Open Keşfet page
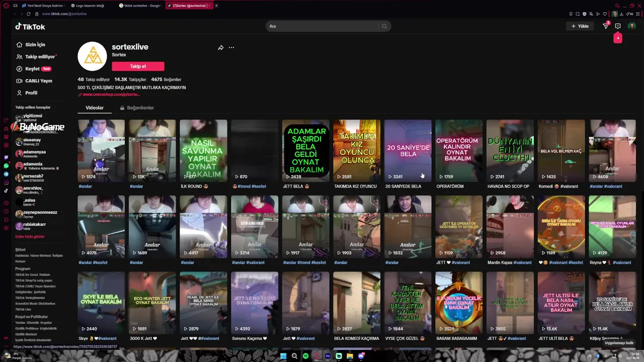Viewport: 644px width, 362px height. pos(34,69)
